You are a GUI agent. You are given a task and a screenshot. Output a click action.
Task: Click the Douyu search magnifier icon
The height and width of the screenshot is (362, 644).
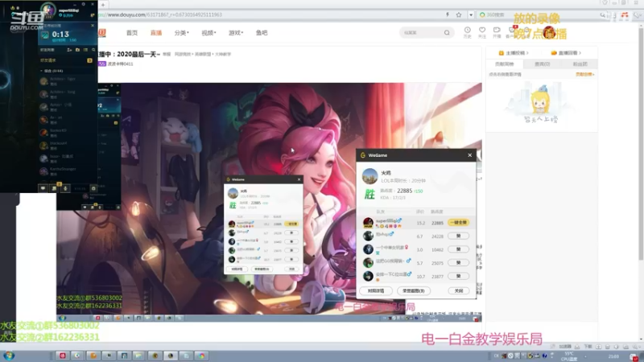[x=447, y=33]
